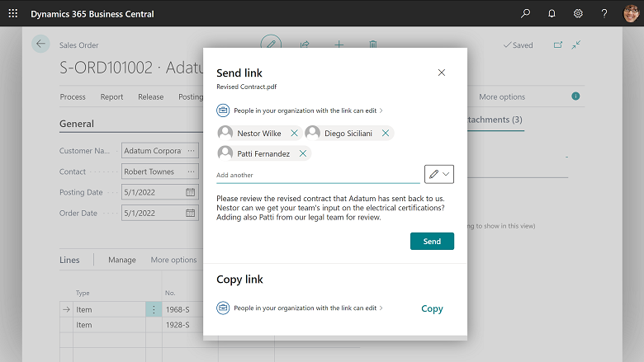Open the settings gear
Image resolution: width=644 pixels, height=362 pixels.
coord(578,13)
